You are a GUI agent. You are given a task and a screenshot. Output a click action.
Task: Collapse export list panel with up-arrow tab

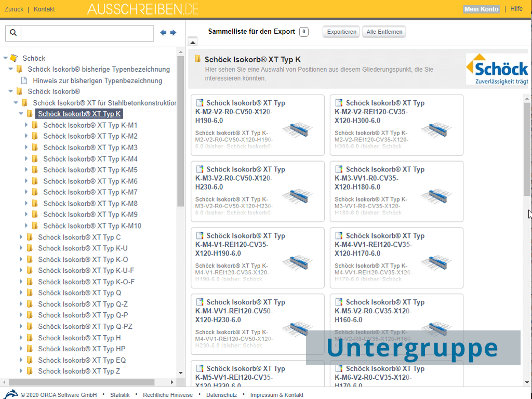click(193, 42)
